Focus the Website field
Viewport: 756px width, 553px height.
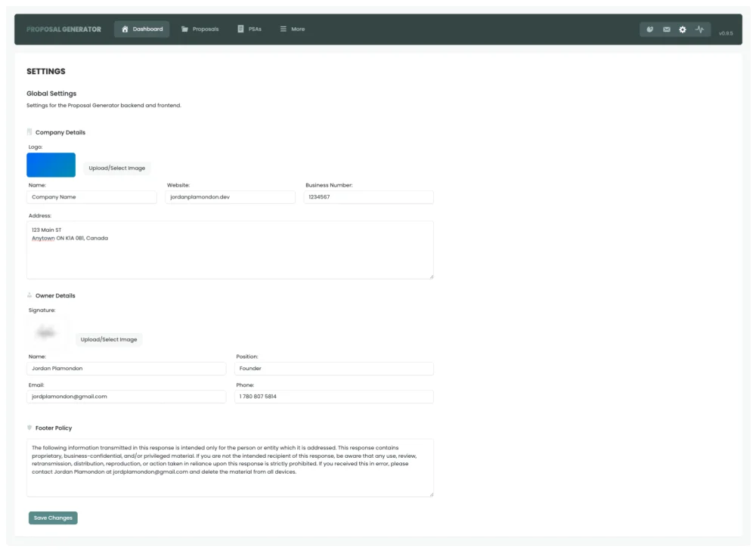[230, 197]
